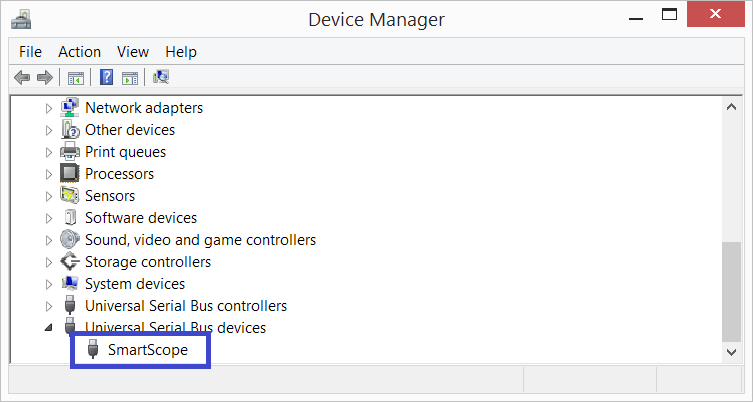
Task: Expand the Other devices category
Action: 49,130
